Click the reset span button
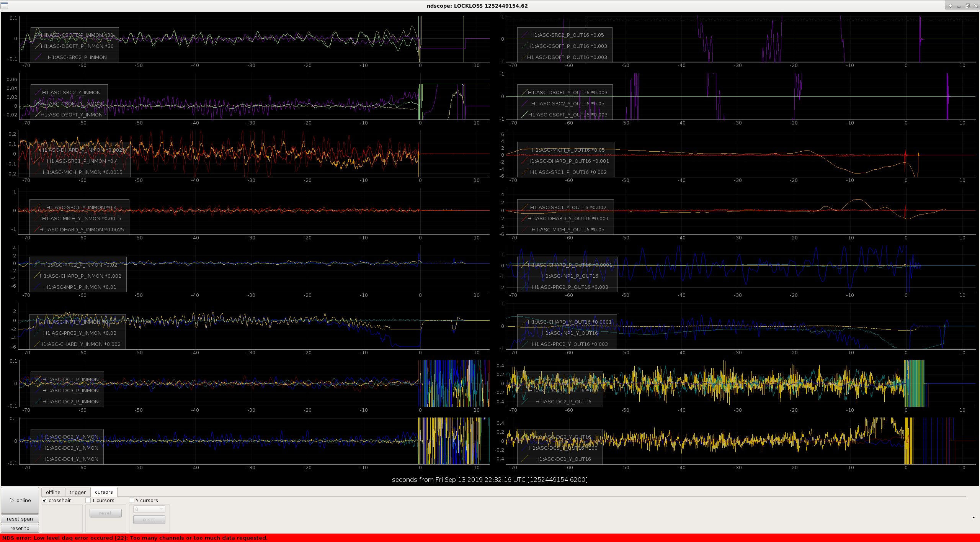Viewport: 980px width, 542px height. click(x=20, y=519)
